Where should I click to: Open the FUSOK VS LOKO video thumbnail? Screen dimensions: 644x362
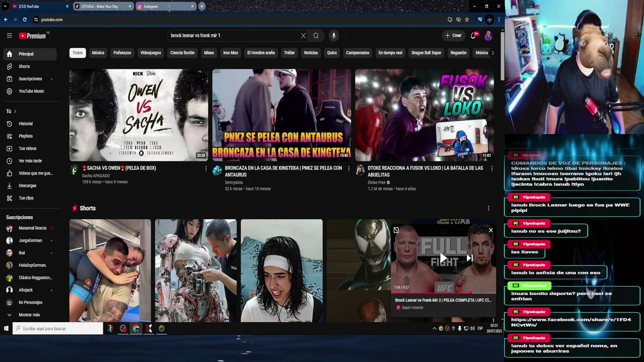click(x=425, y=115)
